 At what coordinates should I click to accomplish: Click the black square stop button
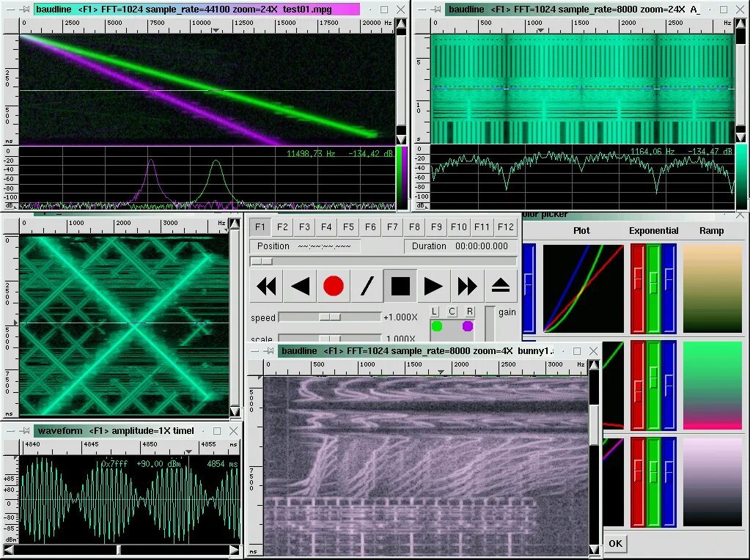[400, 287]
